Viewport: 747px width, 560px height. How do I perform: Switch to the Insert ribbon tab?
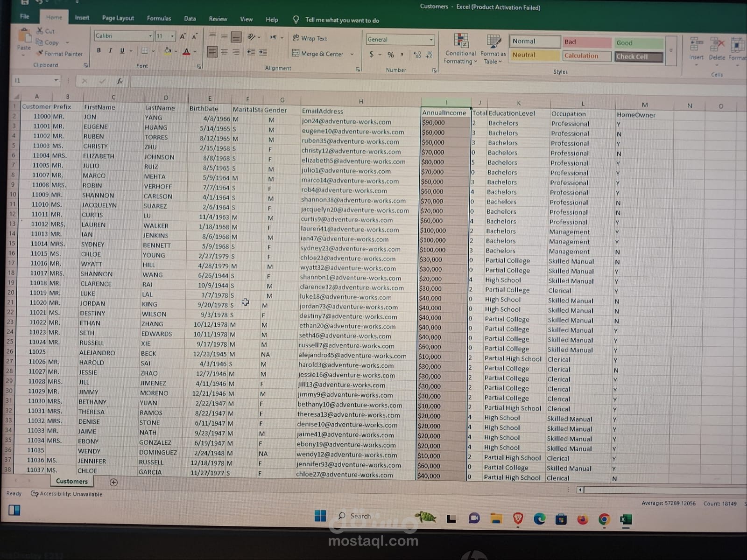point(82,18)
